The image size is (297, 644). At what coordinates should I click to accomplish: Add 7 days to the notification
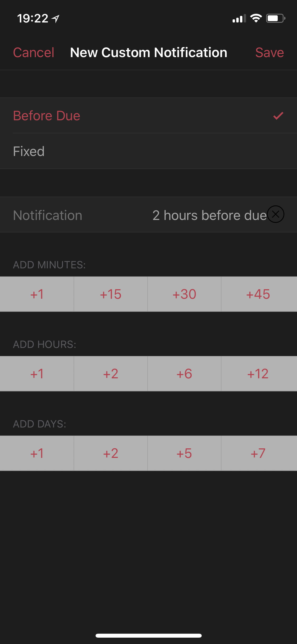pyautogui.click(x=258, y=453)
